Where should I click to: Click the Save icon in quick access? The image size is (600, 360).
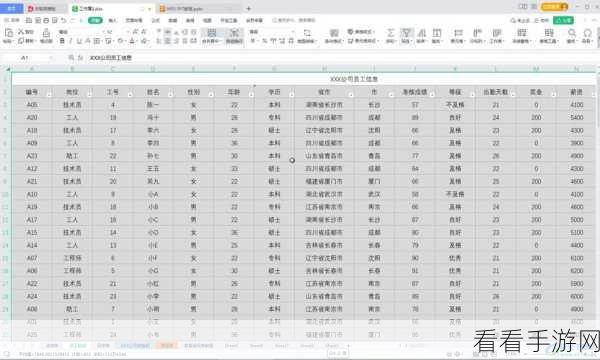coord(29,20)
